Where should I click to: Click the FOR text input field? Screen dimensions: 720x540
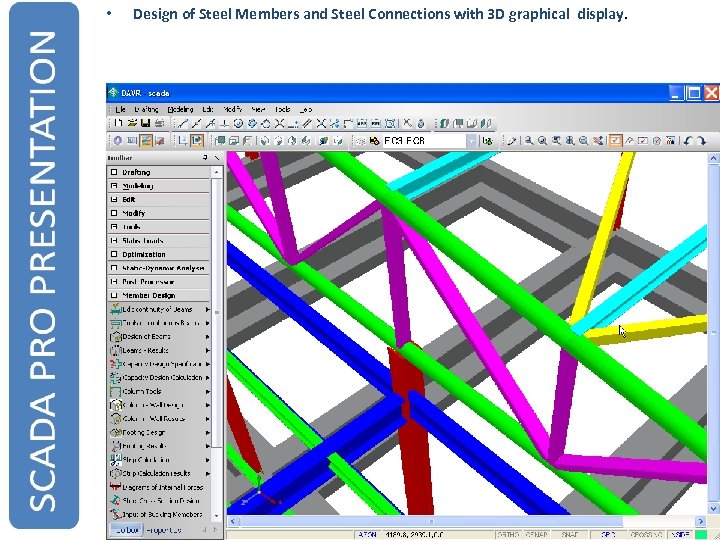tap(423, 141)
